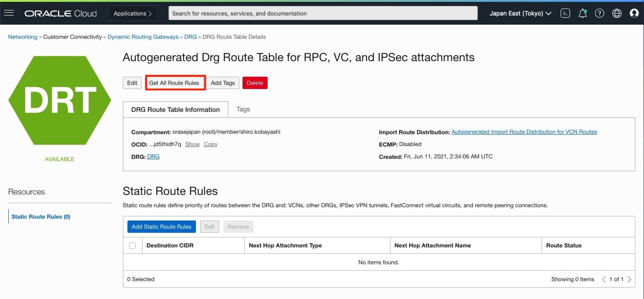Click Get All Route Rules
Screen dimensions: 644x299
click(174, 83)
